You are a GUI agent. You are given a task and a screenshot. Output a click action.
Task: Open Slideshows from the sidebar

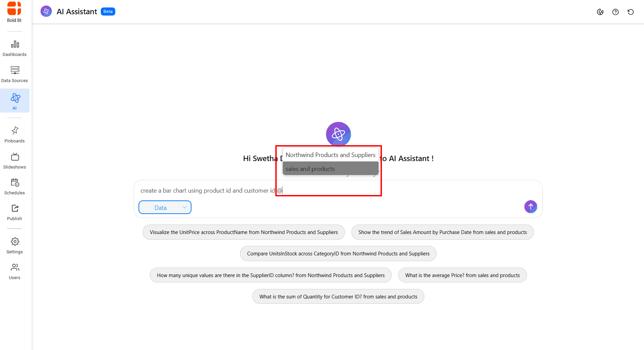pos(15,161)
